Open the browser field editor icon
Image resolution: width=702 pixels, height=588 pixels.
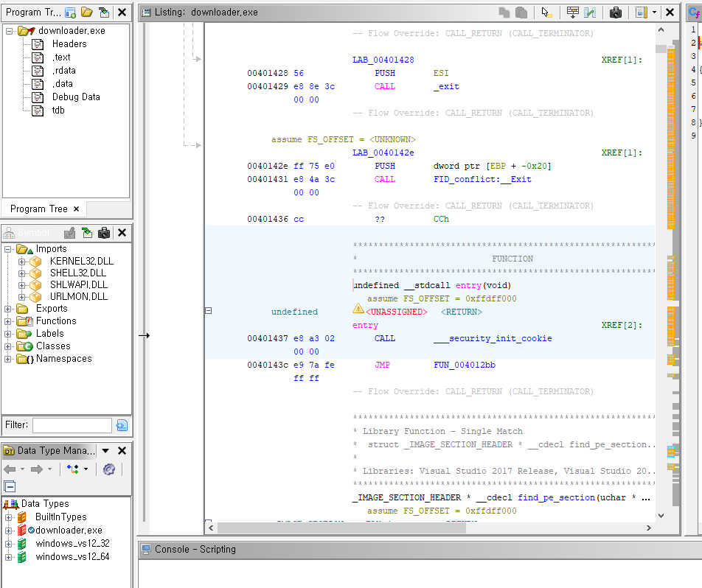click(572, 13)
